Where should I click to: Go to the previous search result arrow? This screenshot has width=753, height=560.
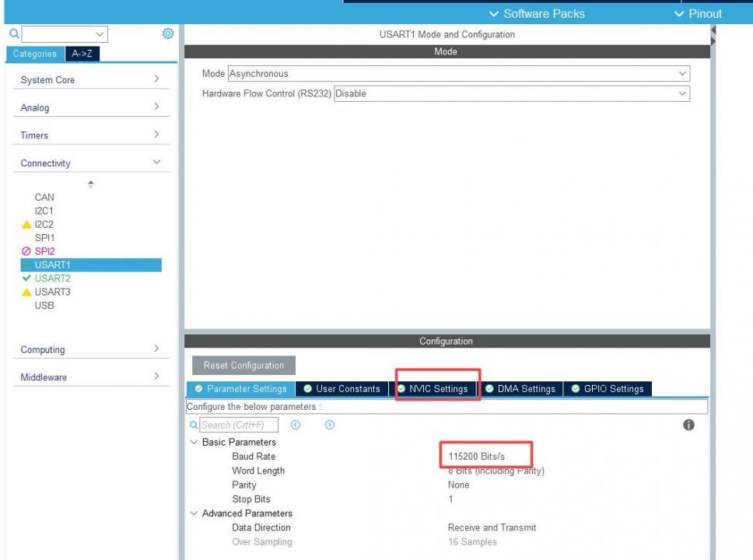tap(296, 425)
